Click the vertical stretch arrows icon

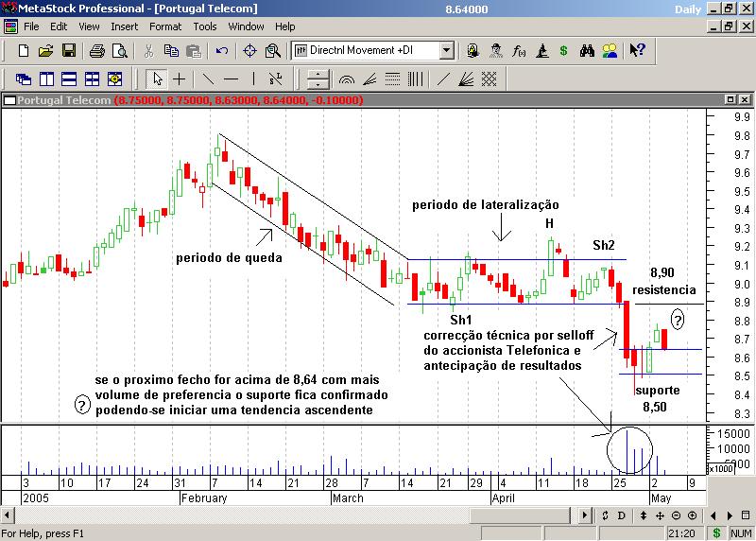(644, 515)
